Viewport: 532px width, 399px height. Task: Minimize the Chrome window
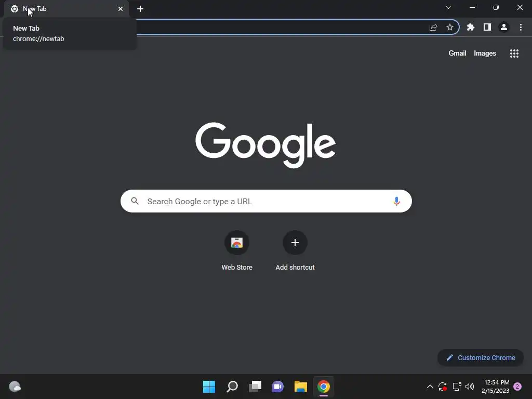tap(472, 7)
